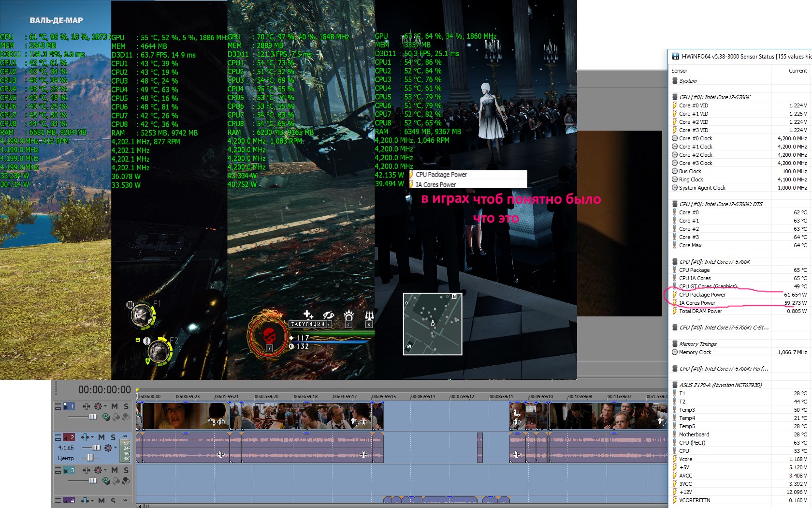Open Event FX on the woman close-up clip
Viewport: 812px width, 508px height.
point(221,422)
